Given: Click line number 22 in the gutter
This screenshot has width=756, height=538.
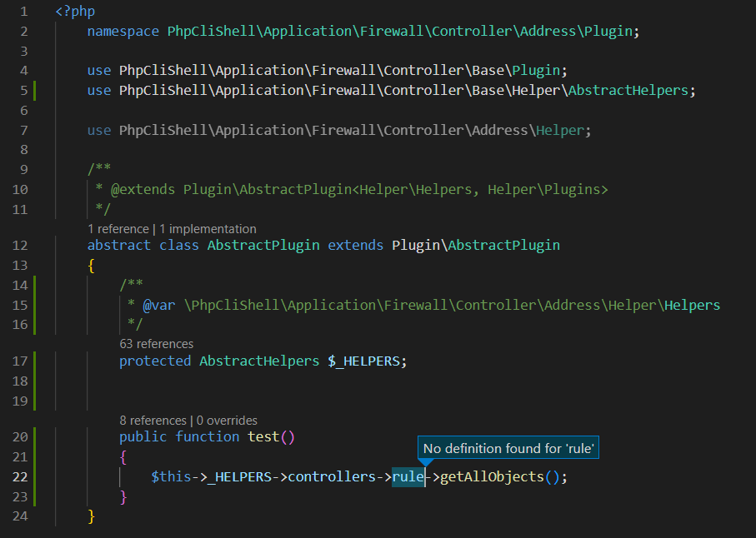Looking at the screenshot, I should (22, 477).
